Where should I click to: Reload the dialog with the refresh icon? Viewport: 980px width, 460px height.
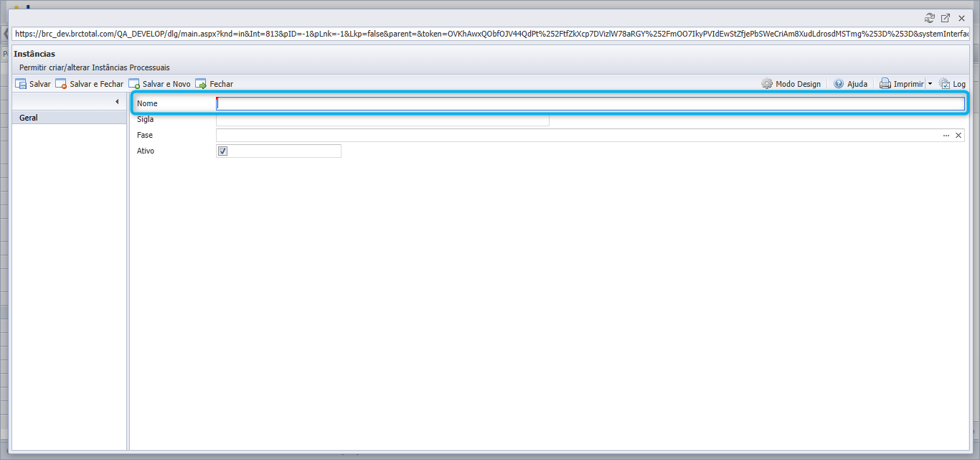tap(930, 18)
